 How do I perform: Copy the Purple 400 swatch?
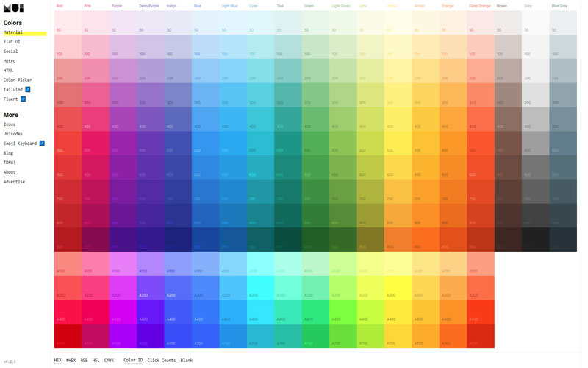tap(123, 119)
